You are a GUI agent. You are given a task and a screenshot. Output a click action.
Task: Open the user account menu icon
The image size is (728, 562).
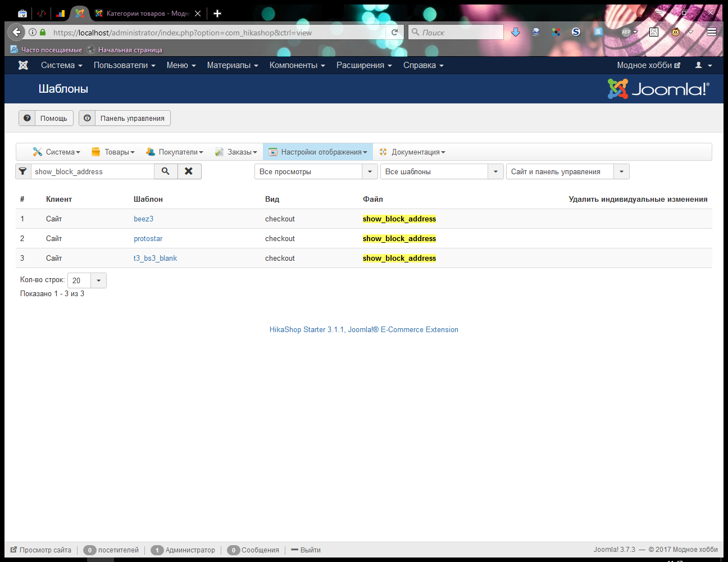pyautogui.click(x=703, y=65)
